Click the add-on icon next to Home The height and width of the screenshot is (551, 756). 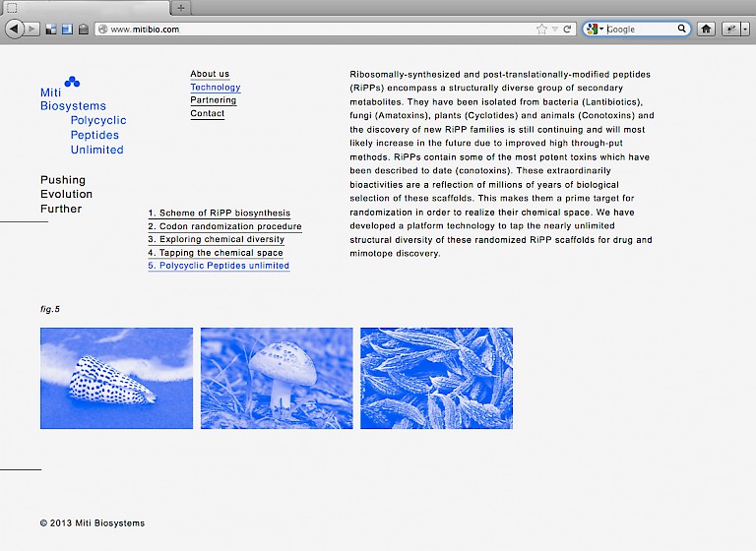click(731, 29)
